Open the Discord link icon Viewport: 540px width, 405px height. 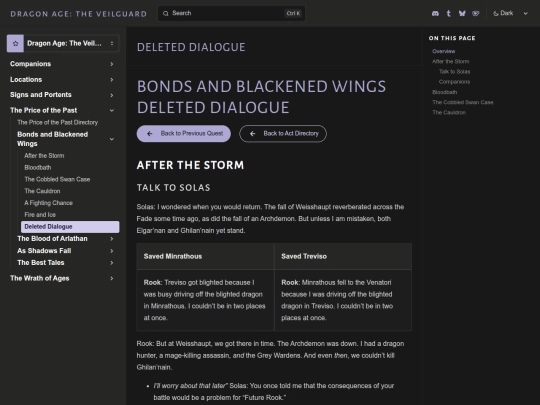pyautogui.click(x=435, y=13)
